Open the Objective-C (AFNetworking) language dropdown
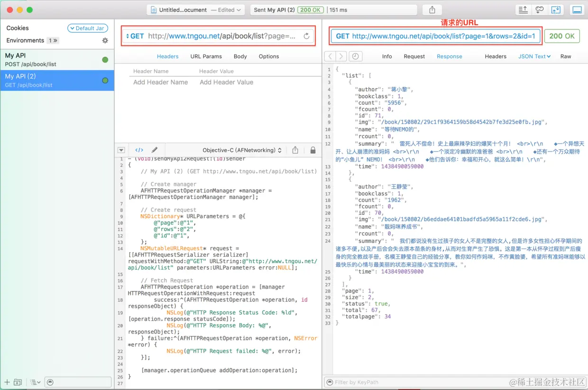588x390 pixels. [242, 150]
